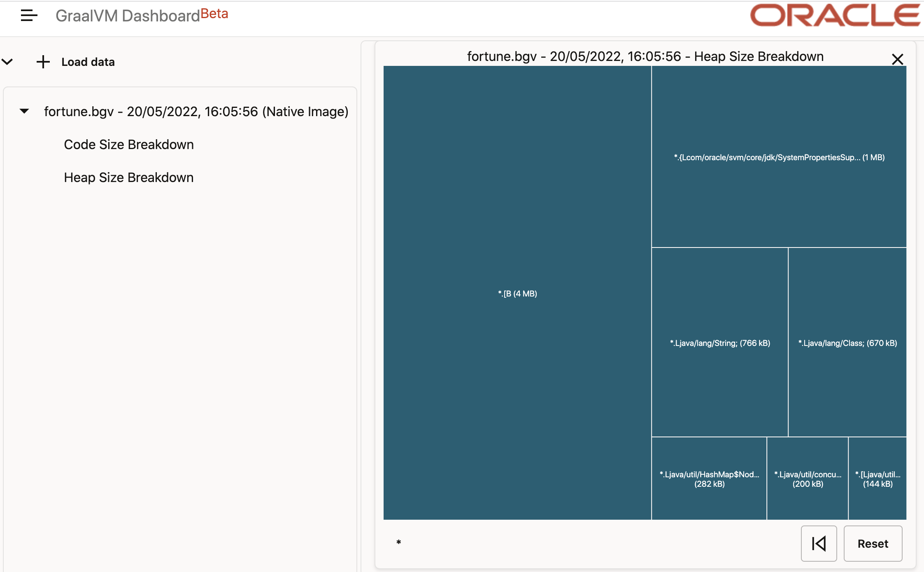The height and width of the screenshot is (572, 924).
Task: Select the SystemPropertiesSup... (1 MB) treemap block
Action: [x=779, y=156]
